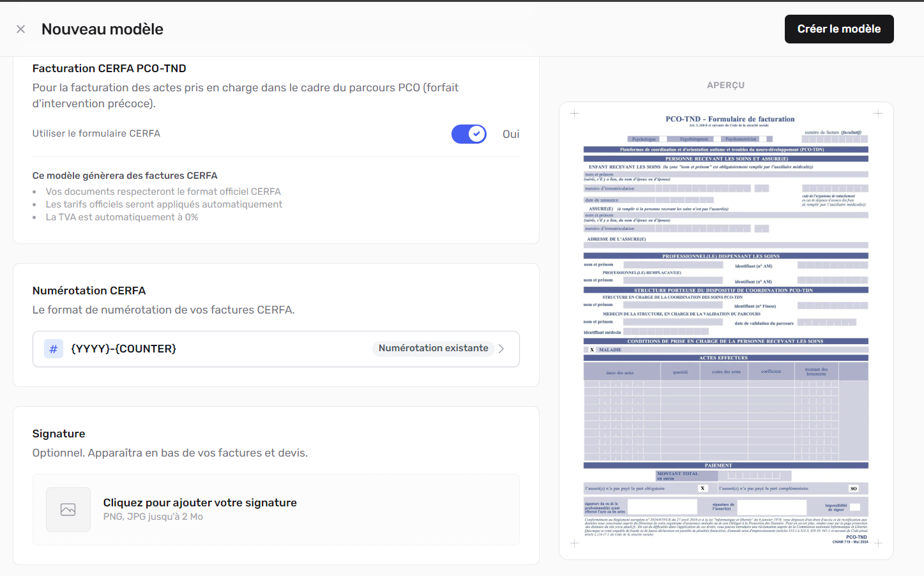Click the 'Utiliser le formulaire CERFA' label
The height and width of the screenshot is (576, 924).
pyautogui.click(x=96, y=133)
